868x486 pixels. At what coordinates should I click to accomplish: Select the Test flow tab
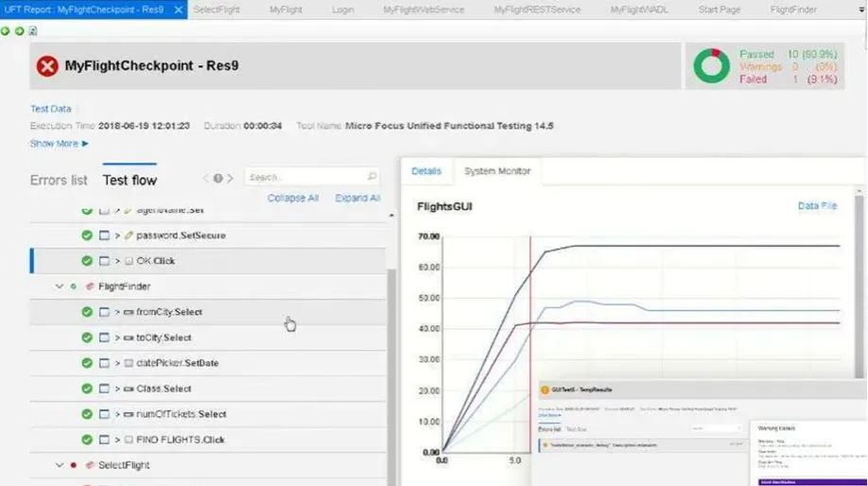[130, 181]
